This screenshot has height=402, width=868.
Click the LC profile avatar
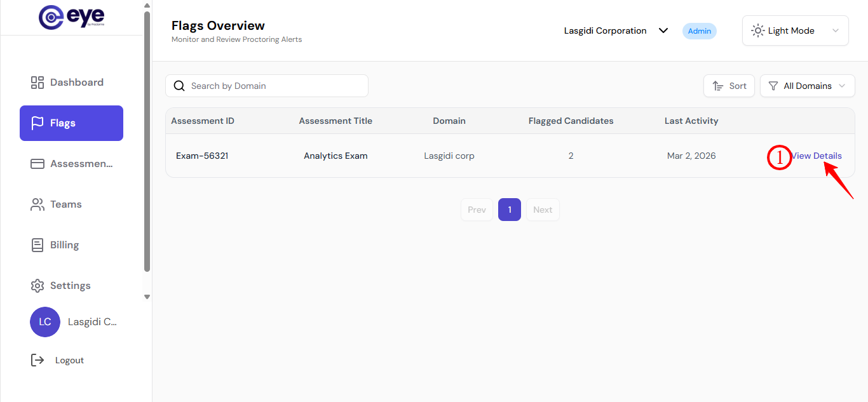[x=45, y=322]
